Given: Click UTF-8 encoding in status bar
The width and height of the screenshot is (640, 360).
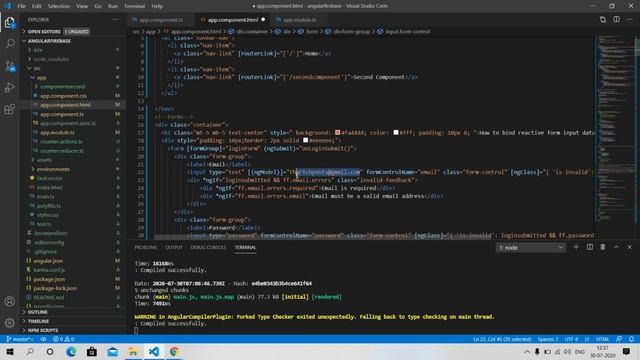Looking at the screenshot, I should tap(571, 339).
